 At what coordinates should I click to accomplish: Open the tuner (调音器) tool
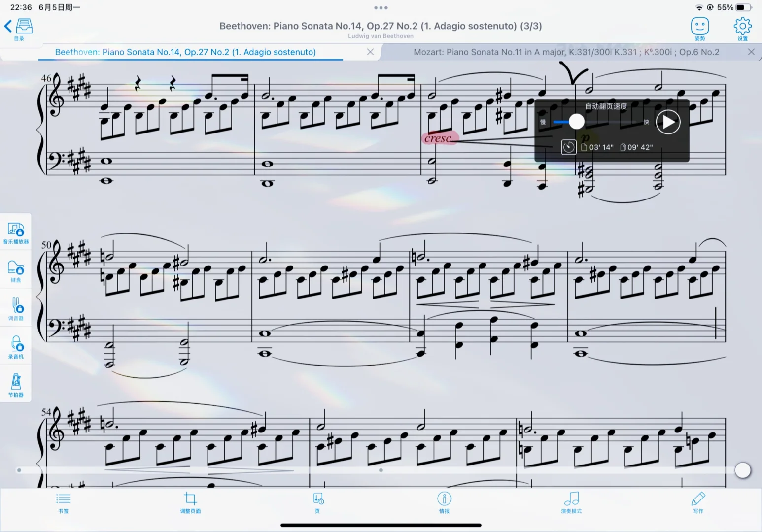[x=16, y=309]
